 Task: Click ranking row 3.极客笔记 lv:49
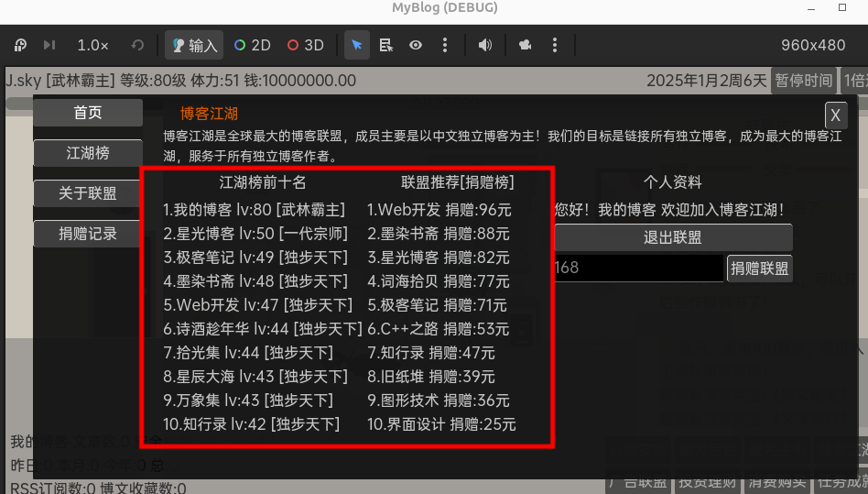(x=255, y=258)
